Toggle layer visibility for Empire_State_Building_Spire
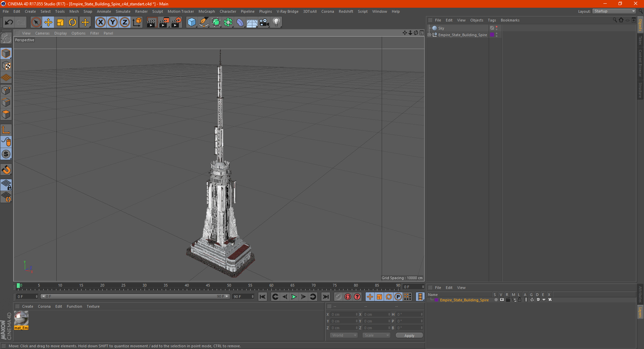 (502, 300)
